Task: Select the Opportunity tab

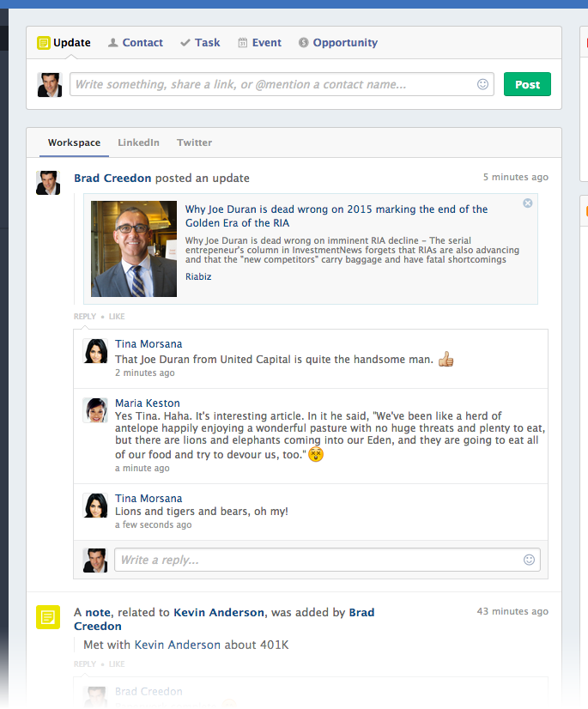Action: (338, 43)
